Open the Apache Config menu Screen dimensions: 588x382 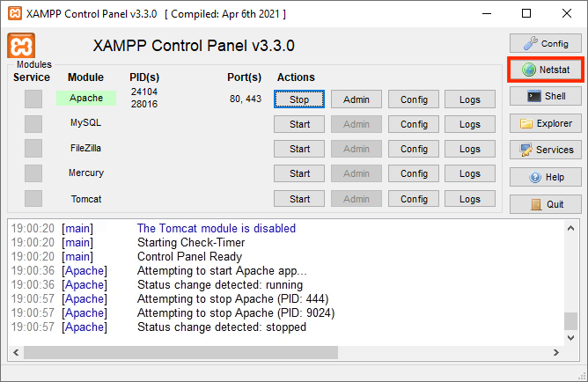(x=414, y=99)
